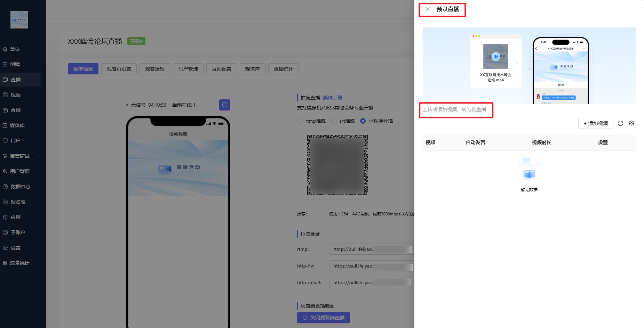Open 流量统计 in the sidebar
644x328 pixels.
19,263
